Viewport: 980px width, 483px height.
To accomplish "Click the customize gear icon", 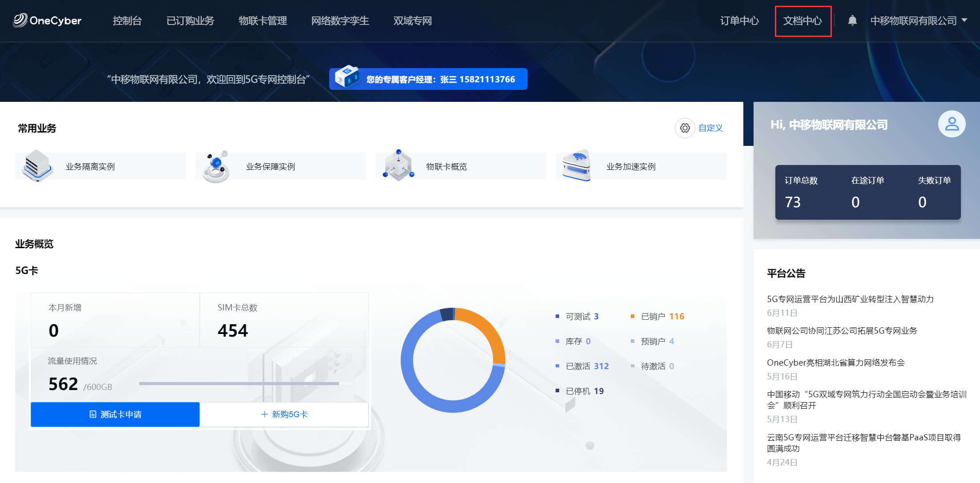I will click(x=685, y=128).
